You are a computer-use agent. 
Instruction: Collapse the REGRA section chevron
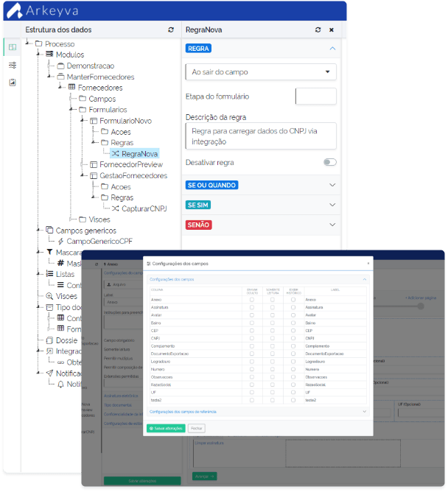click(332, 49)
